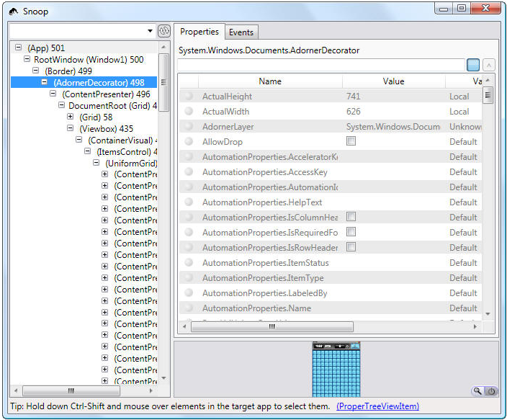507x420 pixels.
Task: Select the (ContentPresenter) 496 tree item
Action: coord(106,94)
